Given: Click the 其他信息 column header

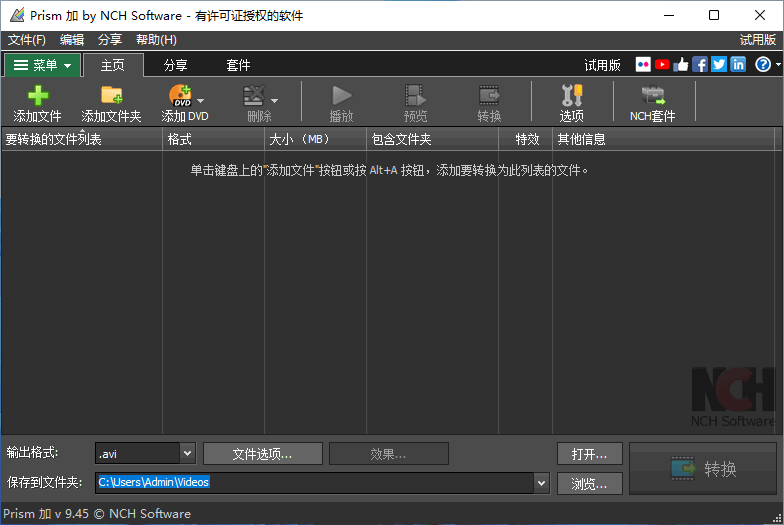Looking at the screenshot, I should pos(664,139).
